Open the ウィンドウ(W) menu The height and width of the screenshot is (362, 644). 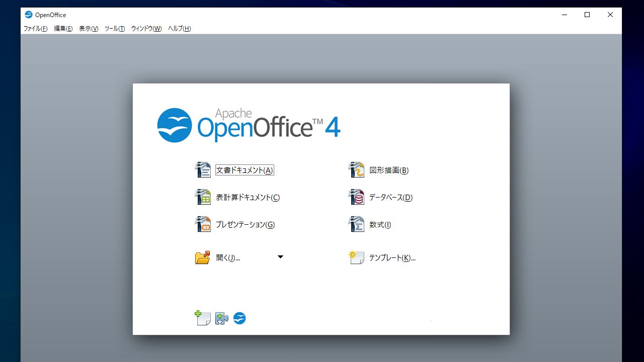tap(146, 29)
